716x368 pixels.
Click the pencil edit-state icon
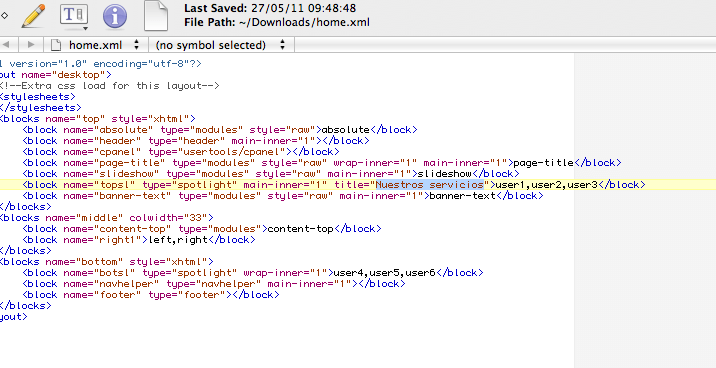[33, 16]
